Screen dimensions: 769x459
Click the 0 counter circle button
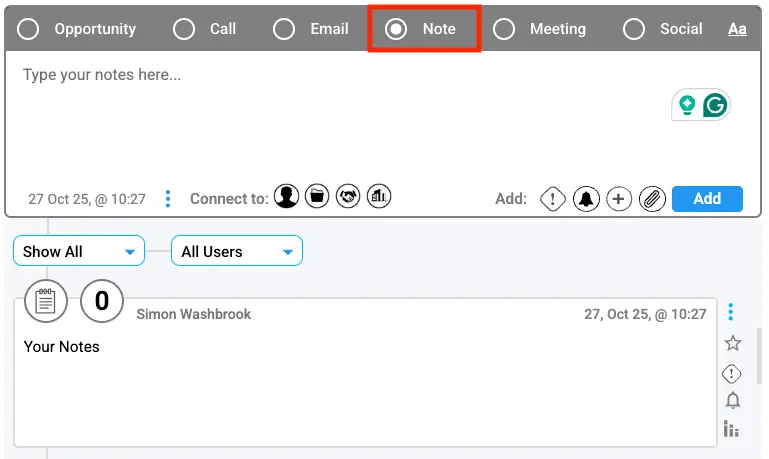point(101,301)
